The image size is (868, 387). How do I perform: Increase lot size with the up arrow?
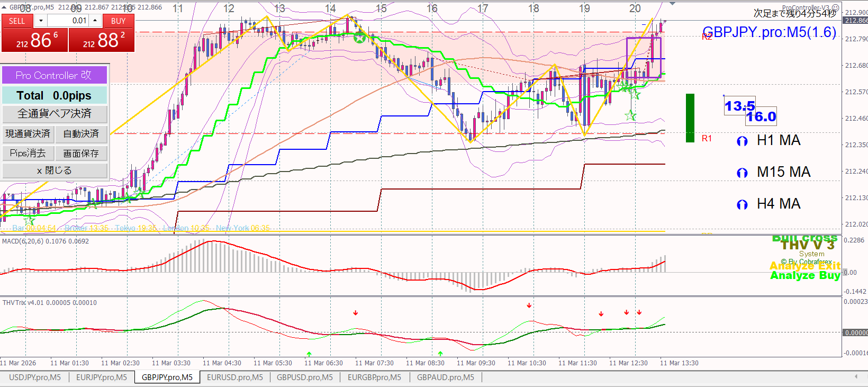[95, 21]
